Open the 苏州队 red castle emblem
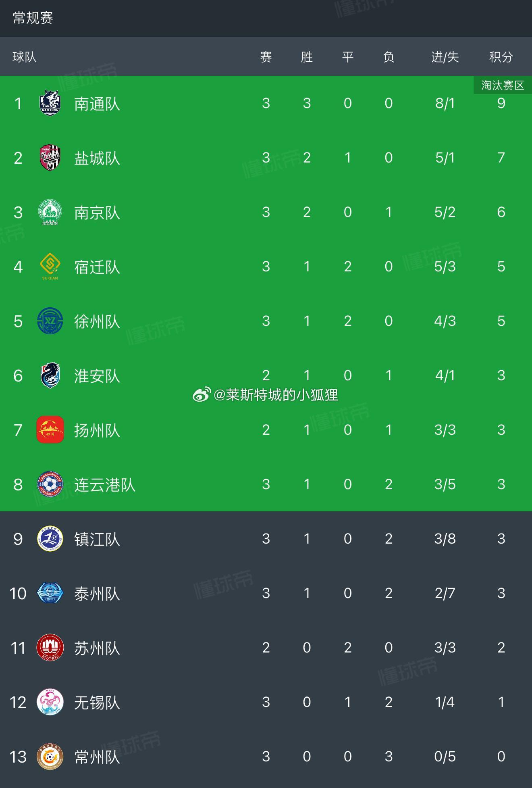532x788 pixels. [x=50, y=648]
